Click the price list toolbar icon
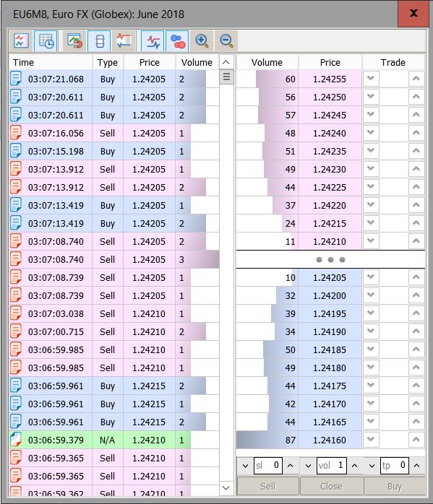433x504 pixels. tap(124, 41)
